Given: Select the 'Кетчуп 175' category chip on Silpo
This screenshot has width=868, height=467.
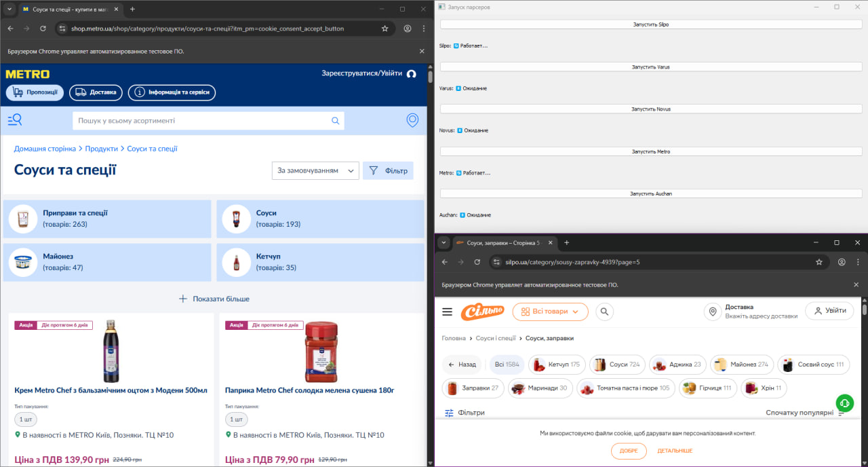Looking at the screenshot, I should pyautogui.click(x=556, y=365).
